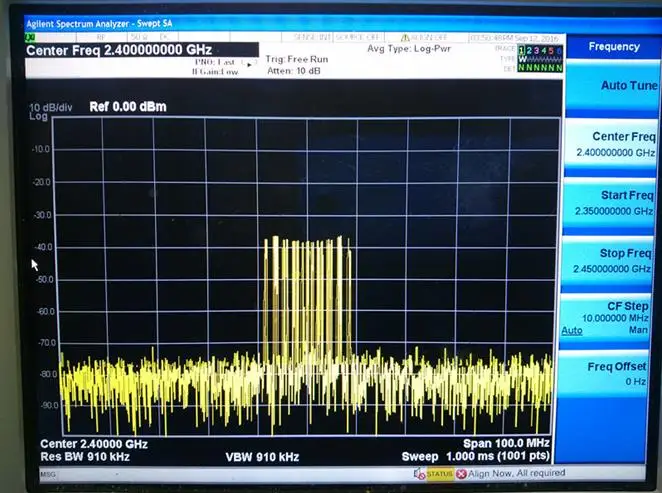Screen dimensions: 662x493
Task: Click the 'Sweep 1.000 ms (1001 pts)' annotation
Action: [x=476, y=456]
